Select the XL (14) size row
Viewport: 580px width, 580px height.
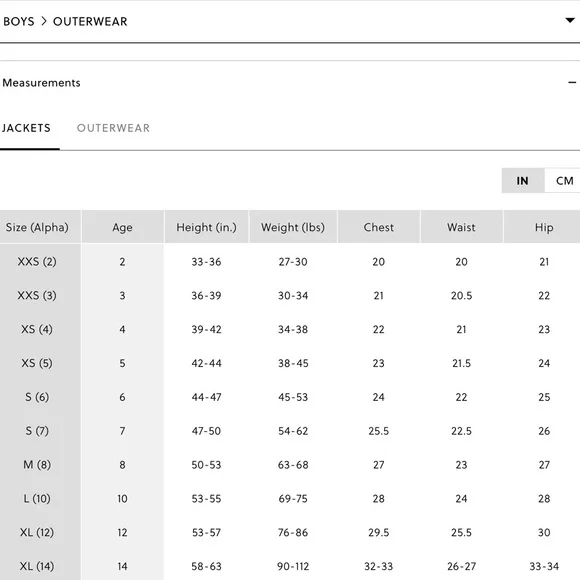point(290,566)
